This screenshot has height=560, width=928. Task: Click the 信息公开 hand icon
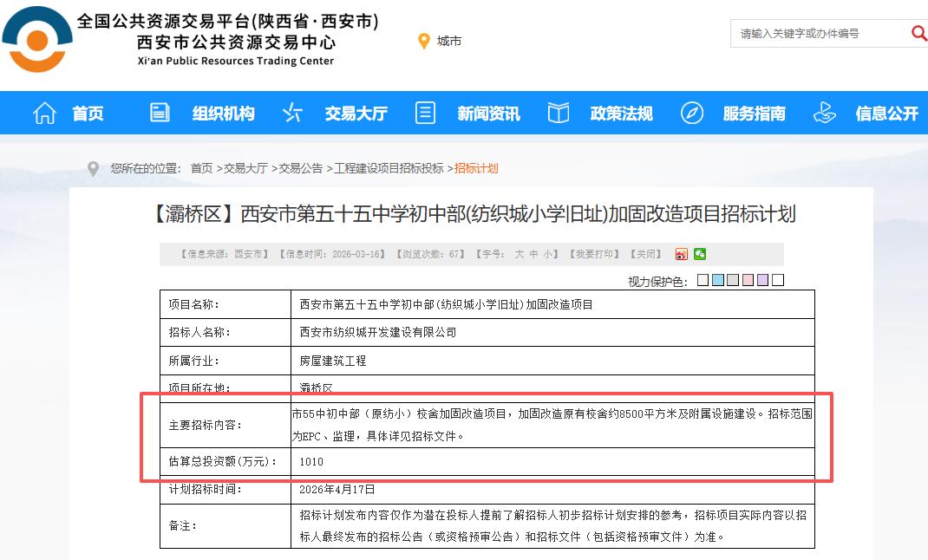[824, 112]
